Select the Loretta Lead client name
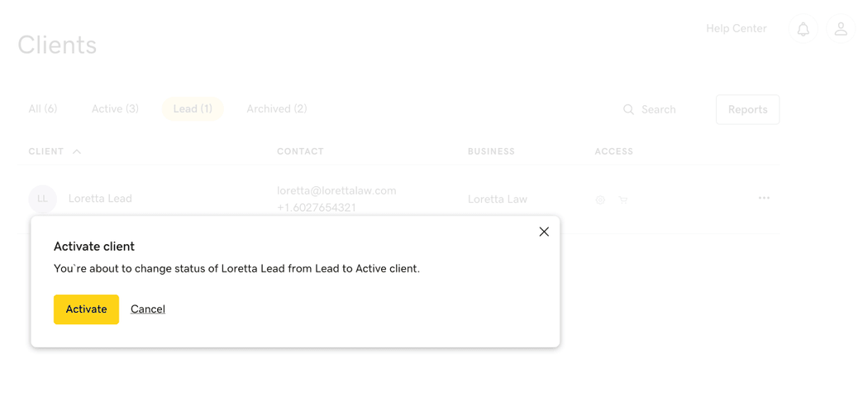This screenshot has height=417, width=868. point(100,199)
